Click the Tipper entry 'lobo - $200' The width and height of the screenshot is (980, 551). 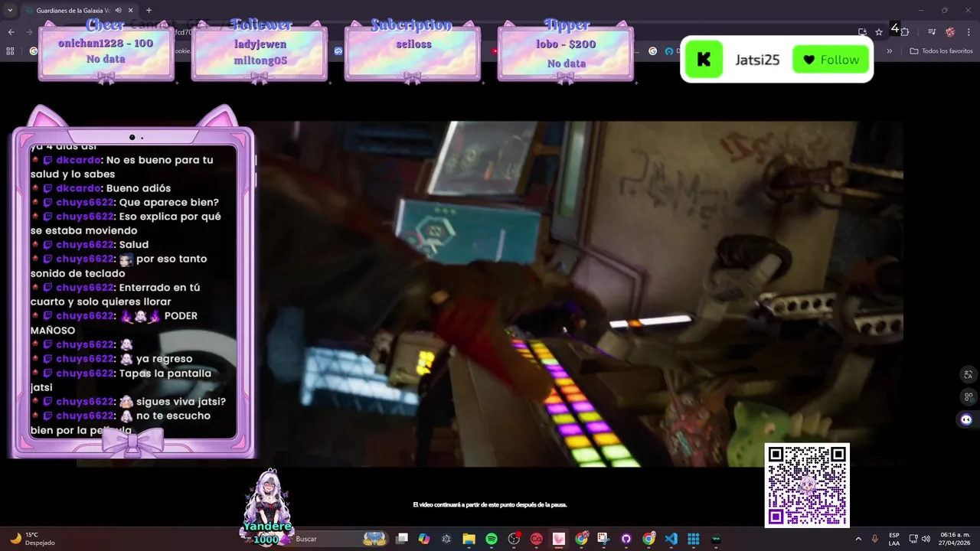point(566,44)
